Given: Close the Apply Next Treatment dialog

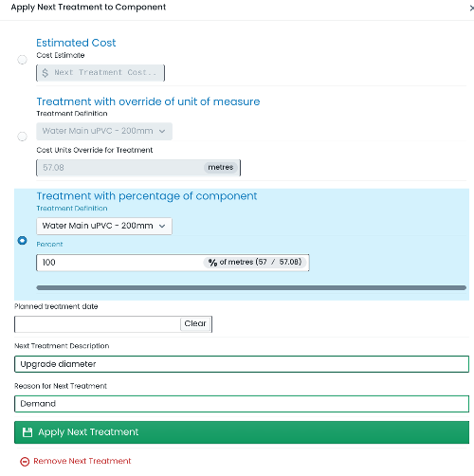Looking at the screenshot, I should tap(471, 9).
